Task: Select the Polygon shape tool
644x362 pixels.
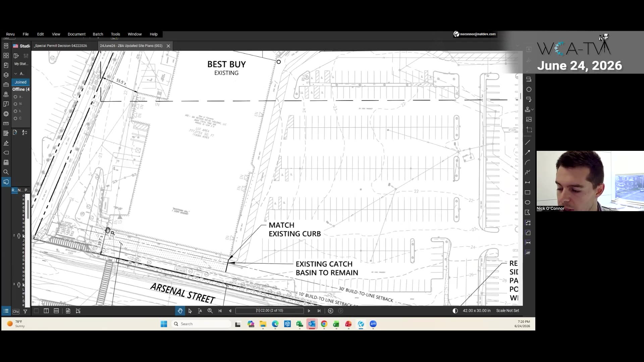Action: click(528, 213)
